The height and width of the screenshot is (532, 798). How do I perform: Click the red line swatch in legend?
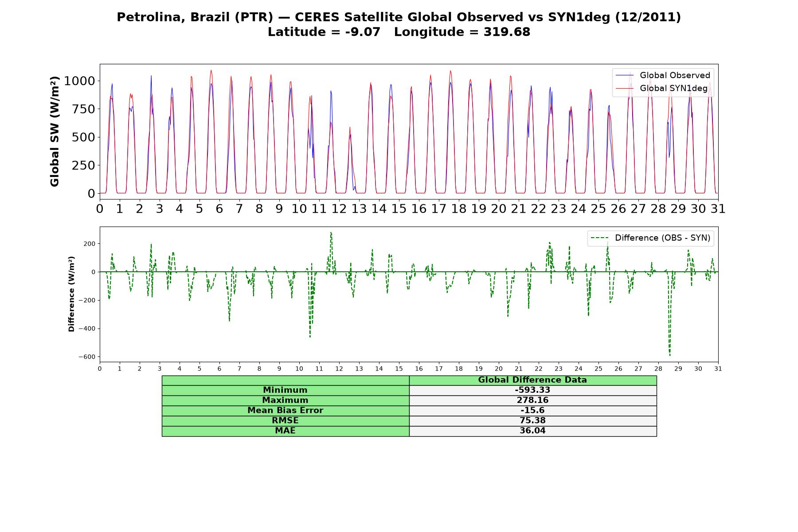point(625,88)
